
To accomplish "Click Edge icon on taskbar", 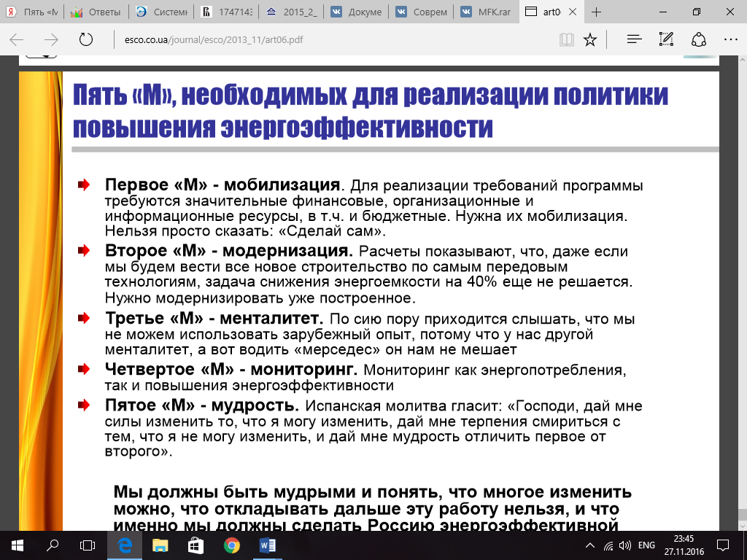I will pyautogui.click(x=124, y=545).
